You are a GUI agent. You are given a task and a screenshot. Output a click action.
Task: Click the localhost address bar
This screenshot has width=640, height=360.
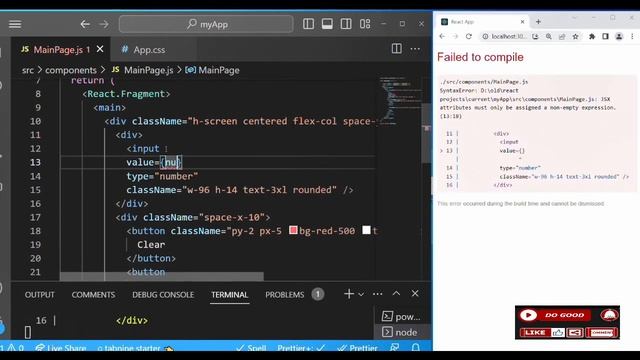(508, 36)
